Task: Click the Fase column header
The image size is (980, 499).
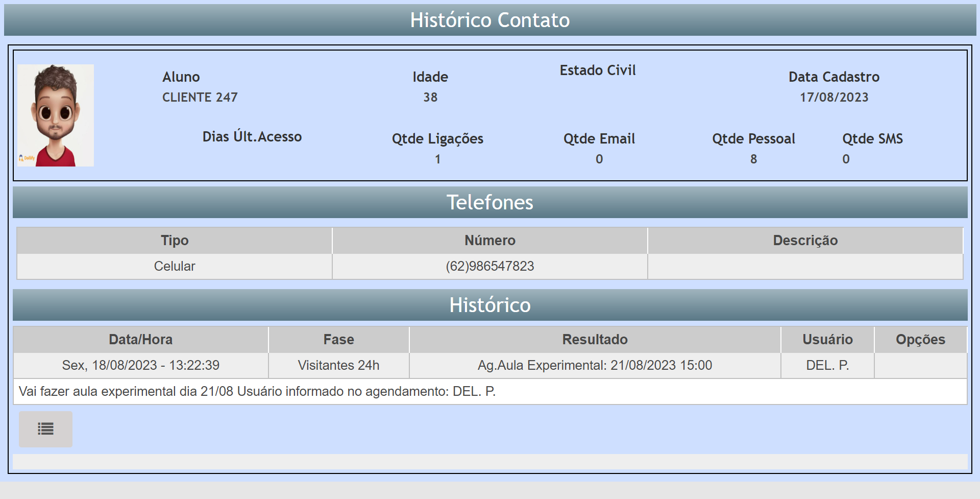Action: pyautogui.click(x=338, y=340)
